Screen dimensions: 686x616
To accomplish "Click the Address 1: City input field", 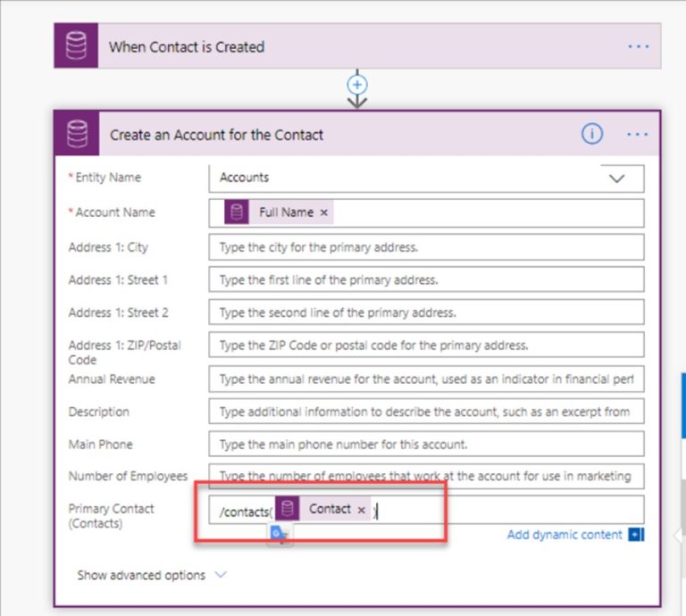I will click(426, 247).
